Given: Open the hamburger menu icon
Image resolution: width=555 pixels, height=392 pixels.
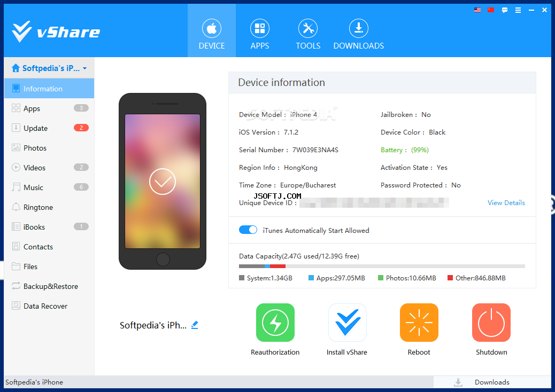Looking at the screenshot, I should coord(518,10).
